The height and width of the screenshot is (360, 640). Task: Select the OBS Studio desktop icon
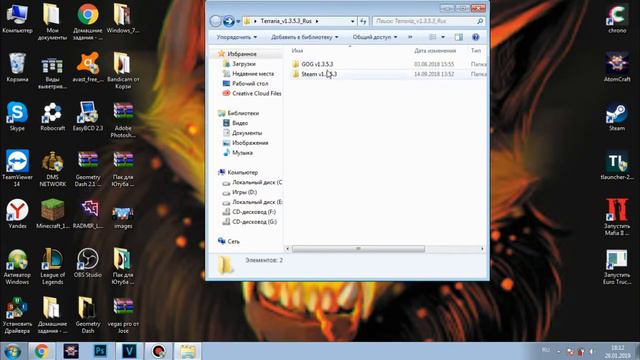click(x=88, y=263)
